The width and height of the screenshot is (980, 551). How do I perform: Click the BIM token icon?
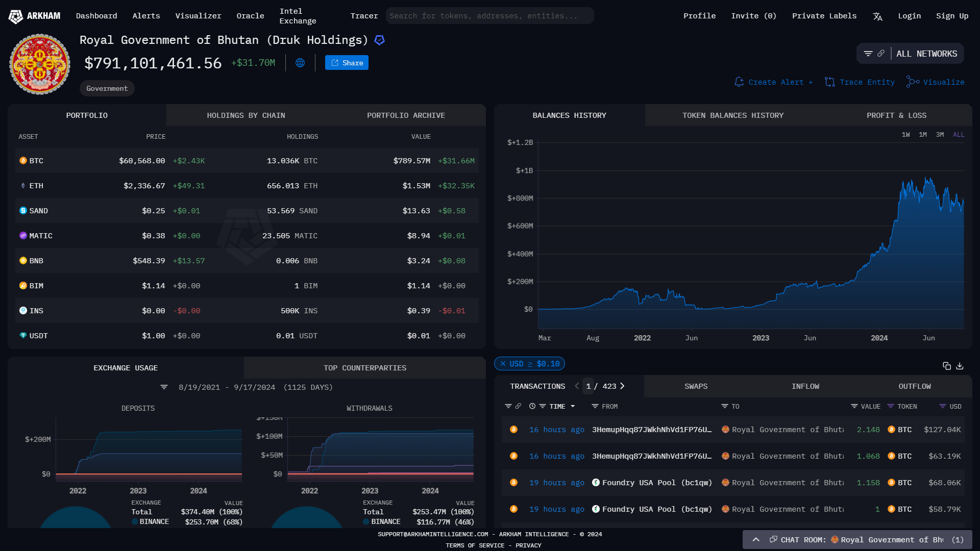click(x=23, y=286)
